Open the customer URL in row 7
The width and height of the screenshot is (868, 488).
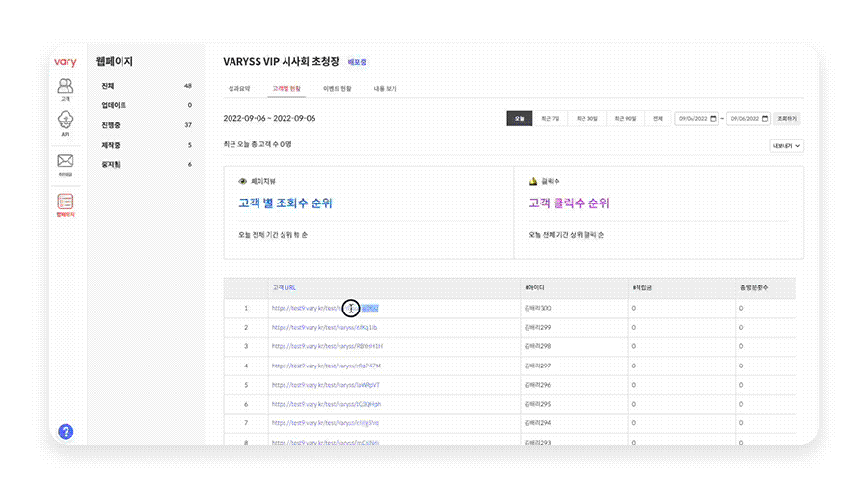pyautogui.click(x=326, y=423)
